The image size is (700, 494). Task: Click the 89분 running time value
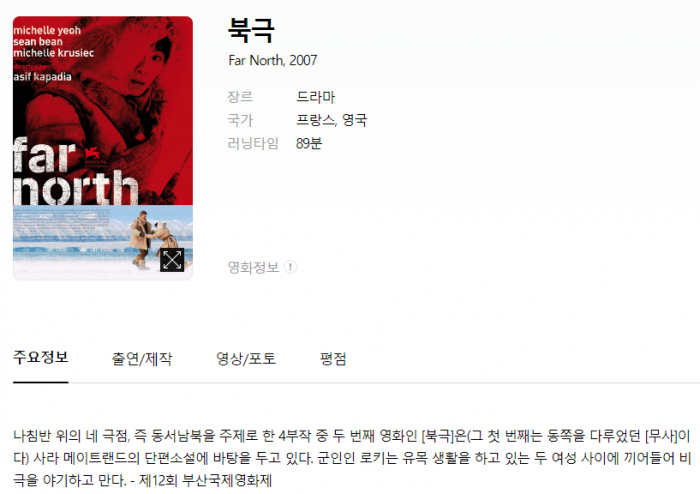click(308, 143)
